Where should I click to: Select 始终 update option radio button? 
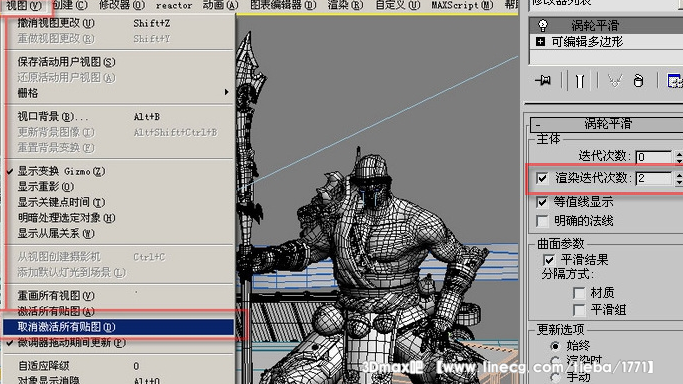(555, 346)
